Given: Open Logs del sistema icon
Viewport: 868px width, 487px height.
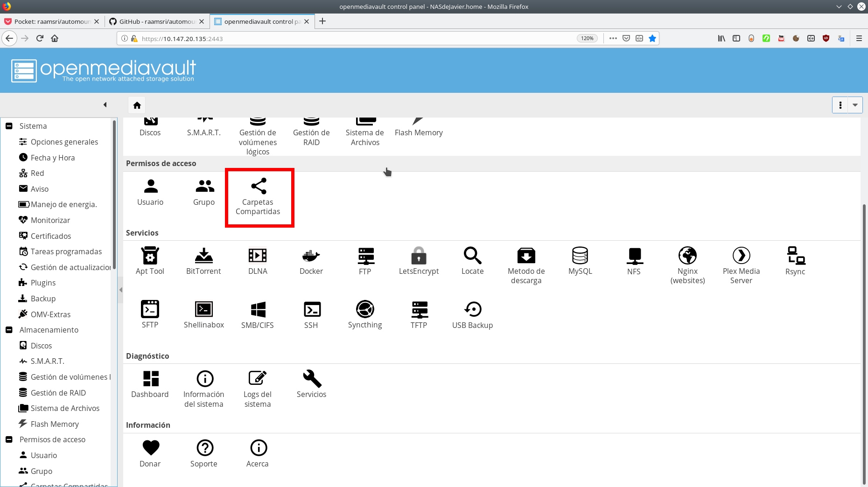Looking at the screenshot, I should point(258,389).
